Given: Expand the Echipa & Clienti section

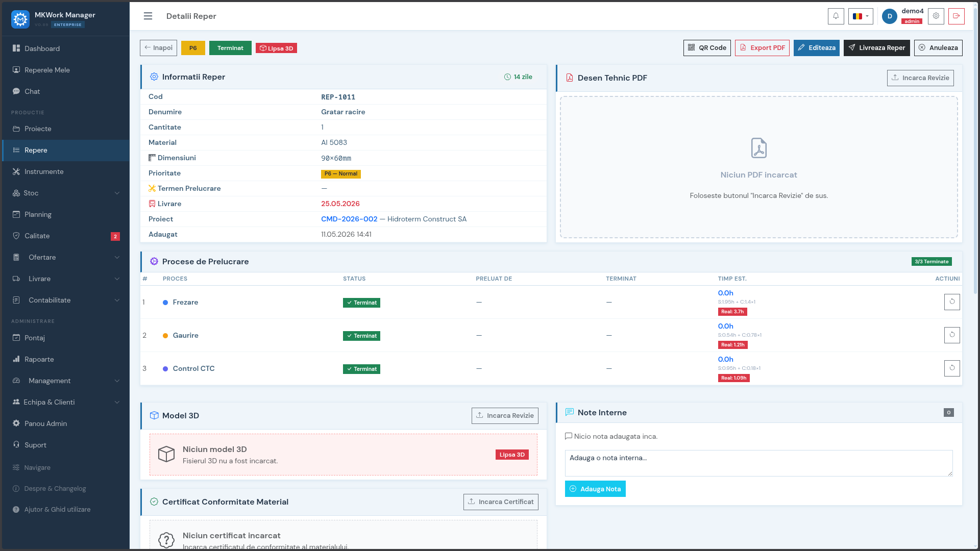Looking at the screenshot, I should 66,402.
